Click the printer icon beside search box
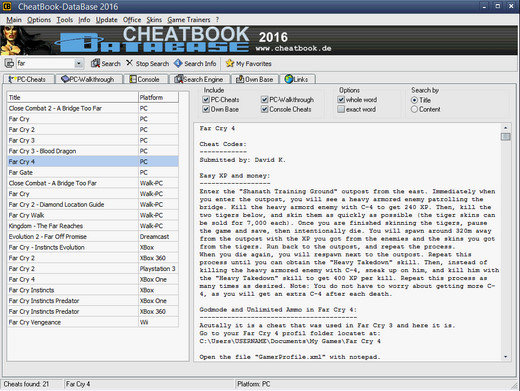Viewport: 520px width, 391px height. [9, 63]
